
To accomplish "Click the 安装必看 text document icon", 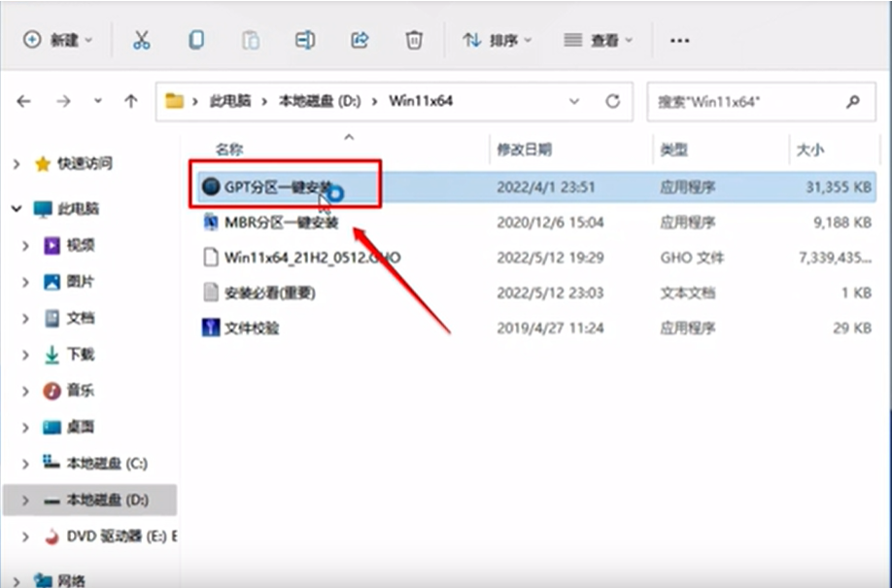I will (x=211, y=293).
